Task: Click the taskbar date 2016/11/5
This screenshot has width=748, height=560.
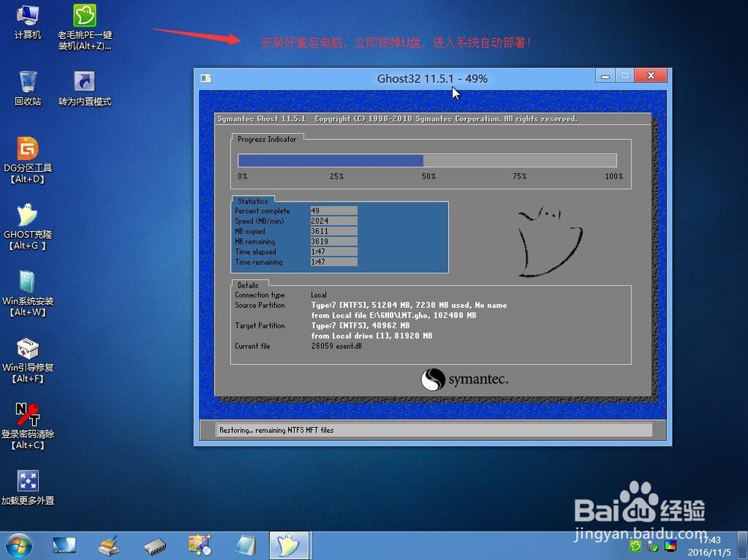Action: 709,553
